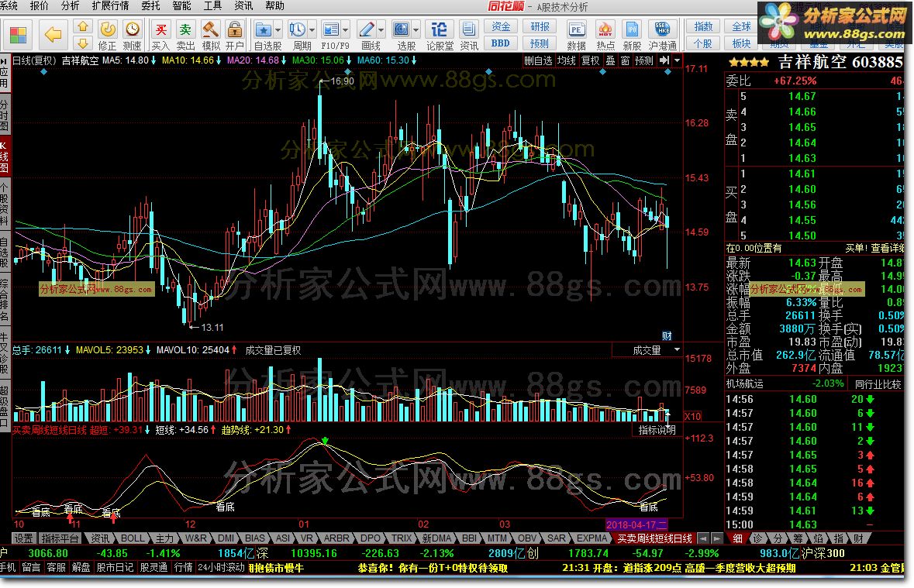The height and width of the screenshot is (588, 914).
Task: Switch to the BOLL indicator tab
Action: pos(133,538)
